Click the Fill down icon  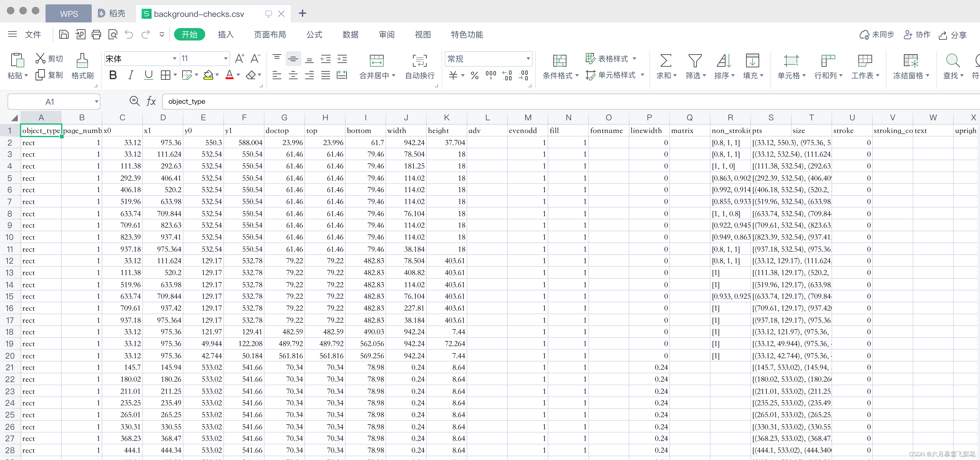[x=753, y=60]
